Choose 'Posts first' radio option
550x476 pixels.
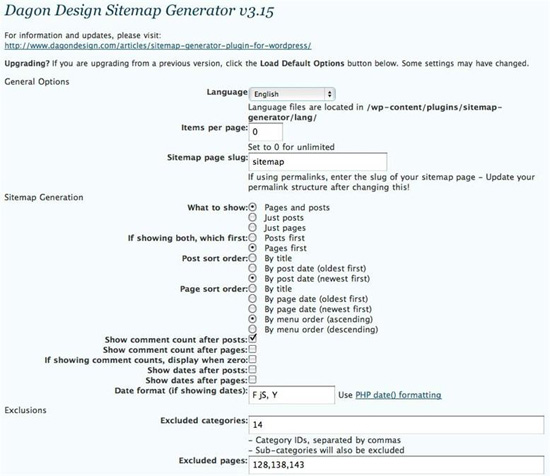[x=253, y=238]
